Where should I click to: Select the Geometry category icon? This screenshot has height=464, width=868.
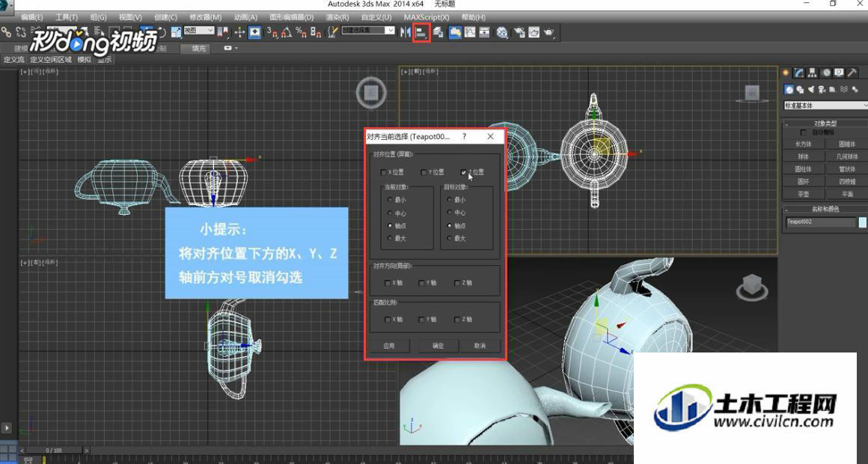(x=789, y=89)
